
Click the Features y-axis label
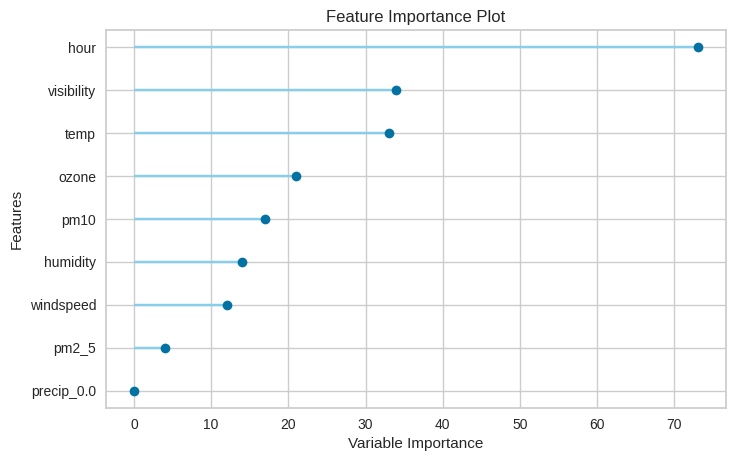click(16, 219)
